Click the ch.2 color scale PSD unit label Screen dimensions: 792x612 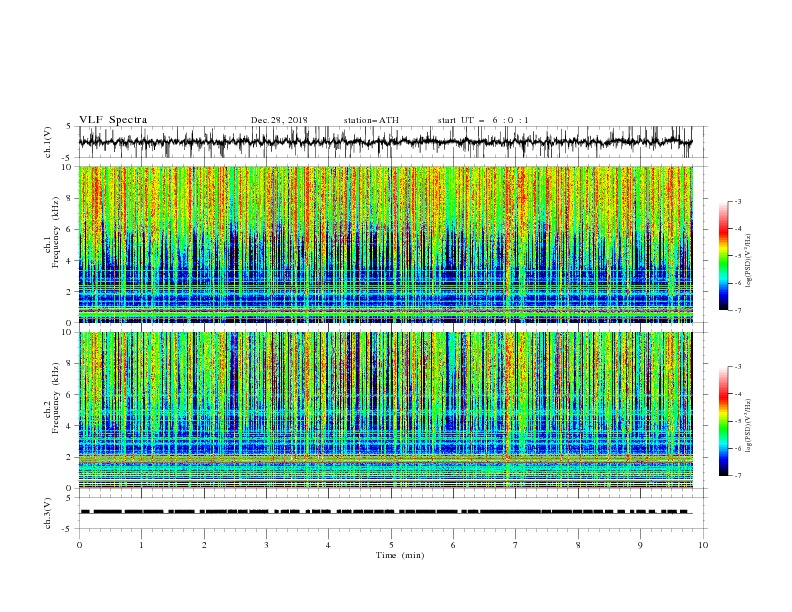(x=750, y=426)
